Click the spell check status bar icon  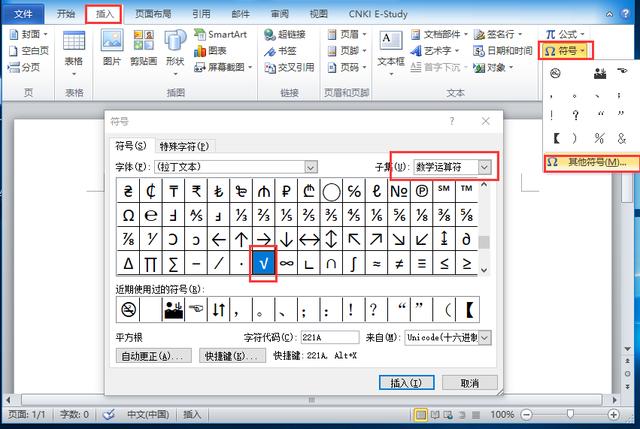[109, 415]
